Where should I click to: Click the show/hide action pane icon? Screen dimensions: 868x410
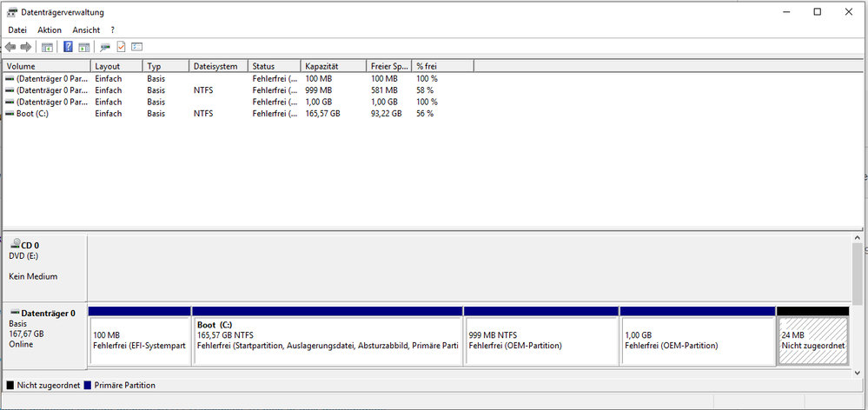tap(84, 47)
